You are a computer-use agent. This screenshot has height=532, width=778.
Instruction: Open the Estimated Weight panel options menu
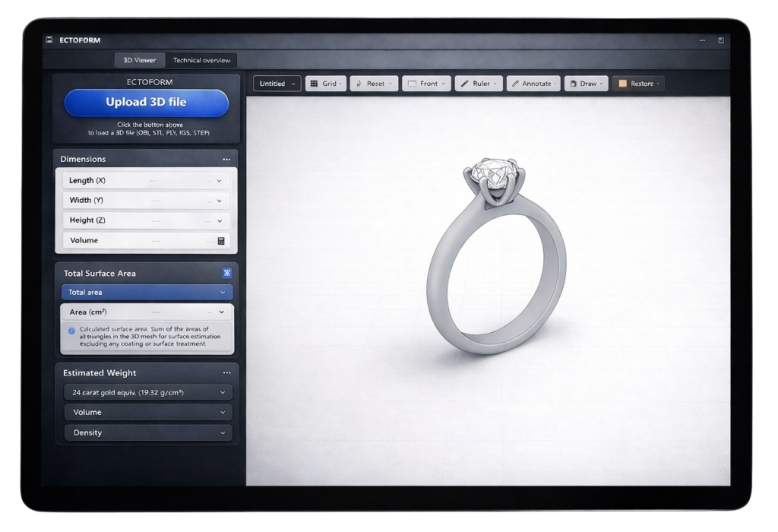pos(226,373)
